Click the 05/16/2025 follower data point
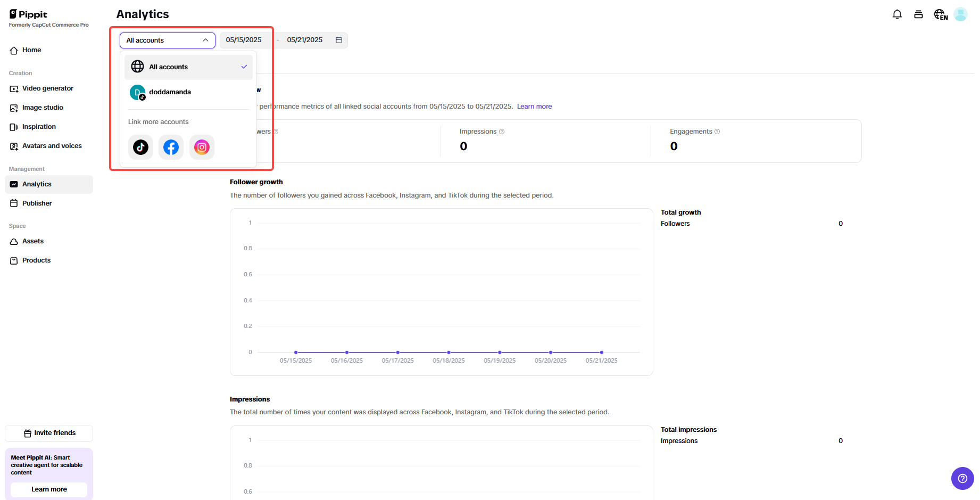This screenshot has height=500, width=980. tap(347, 353)
